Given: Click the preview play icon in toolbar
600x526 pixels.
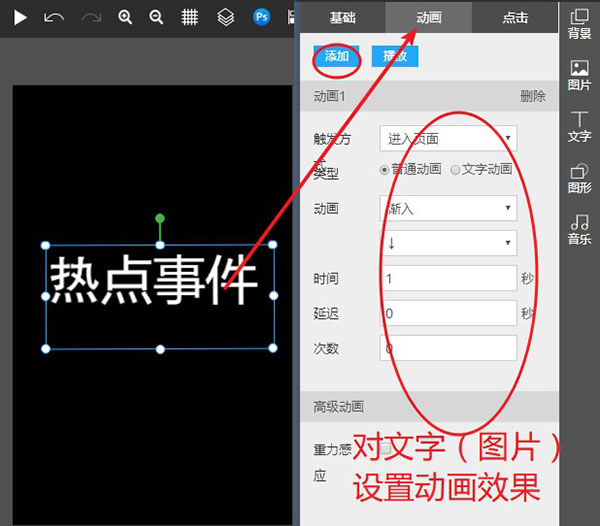Looking at the screenshot, I should pyautogui.click(x=20, y=18).
